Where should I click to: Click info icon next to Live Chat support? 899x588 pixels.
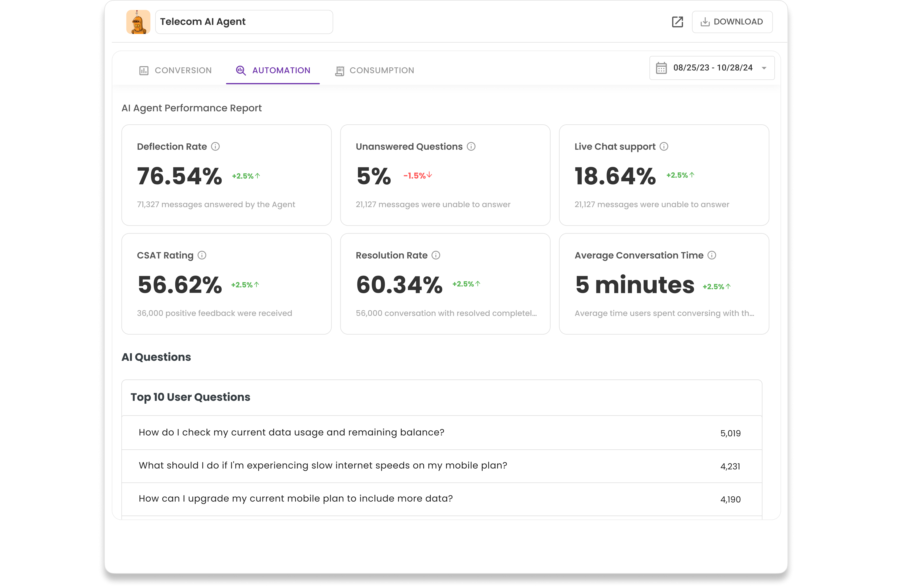coord(664,147)
